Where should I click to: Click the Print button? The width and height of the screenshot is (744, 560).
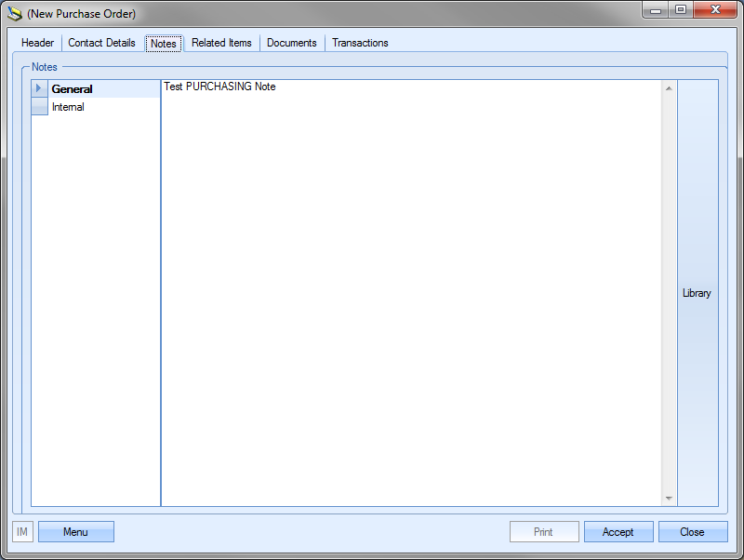pyautogui.click(x=544, y=531)
